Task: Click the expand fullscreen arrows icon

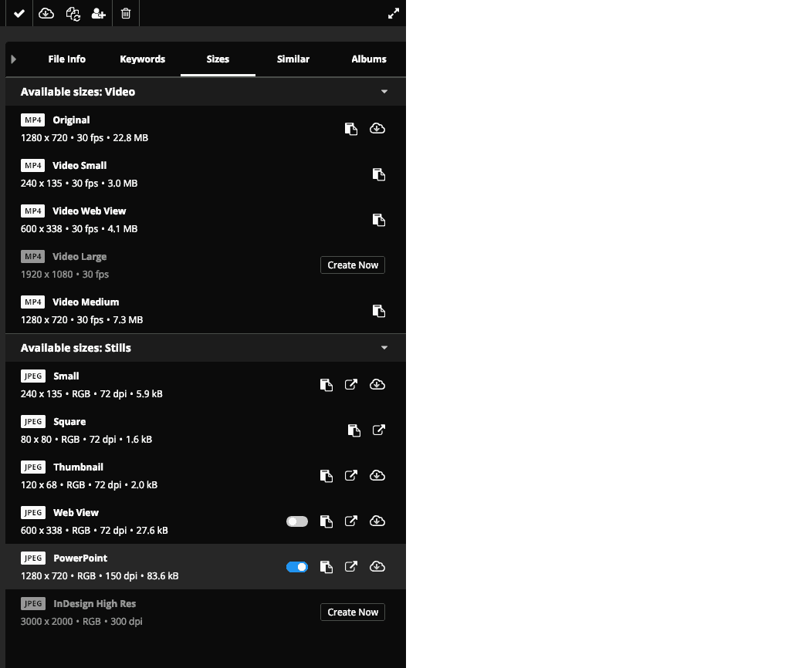Action: tap(394, 13)
